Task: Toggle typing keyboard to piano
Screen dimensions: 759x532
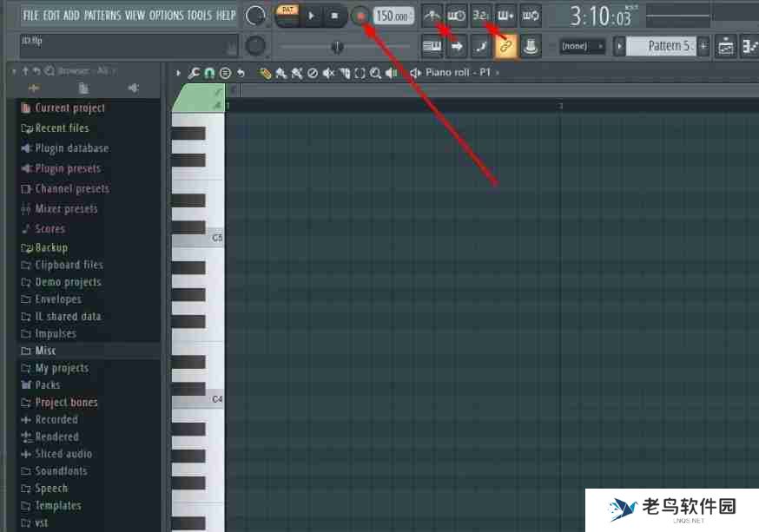Action: [x=432, y=46]
